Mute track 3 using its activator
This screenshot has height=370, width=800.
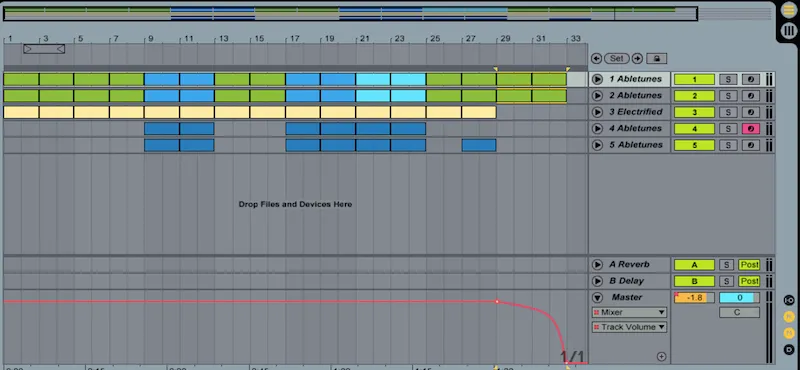pyautogui.click(x=694, y=112)
